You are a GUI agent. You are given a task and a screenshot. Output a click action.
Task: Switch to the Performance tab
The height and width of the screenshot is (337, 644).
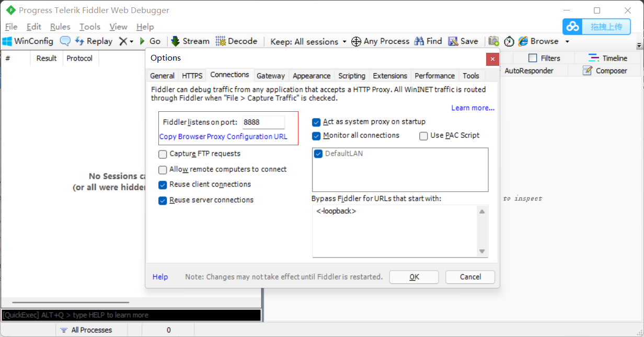(x=435, y=76)
